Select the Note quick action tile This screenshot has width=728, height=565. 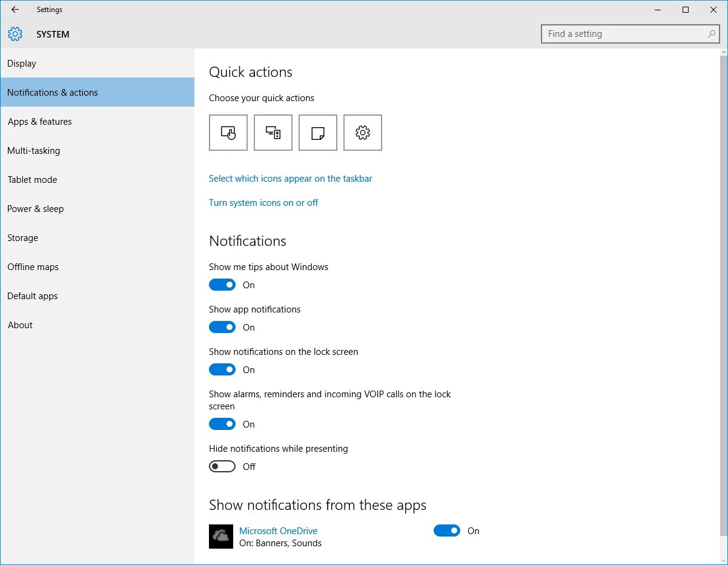click(318, 133)
